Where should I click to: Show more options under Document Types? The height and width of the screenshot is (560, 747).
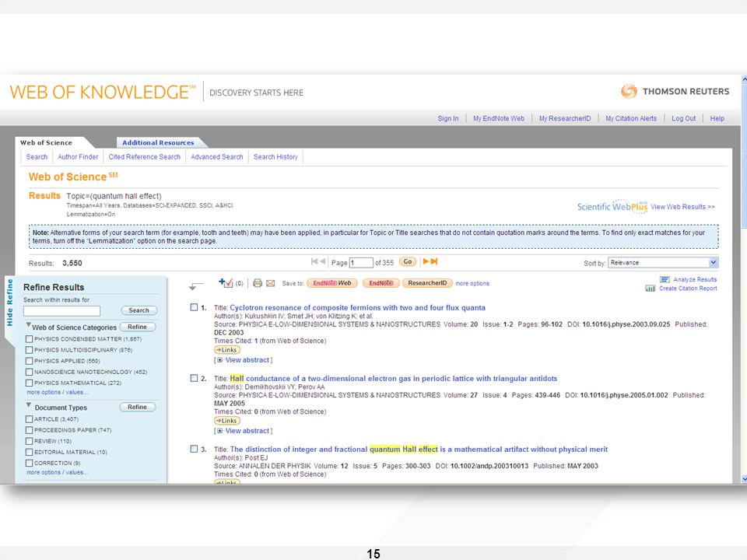coord(57,472)
